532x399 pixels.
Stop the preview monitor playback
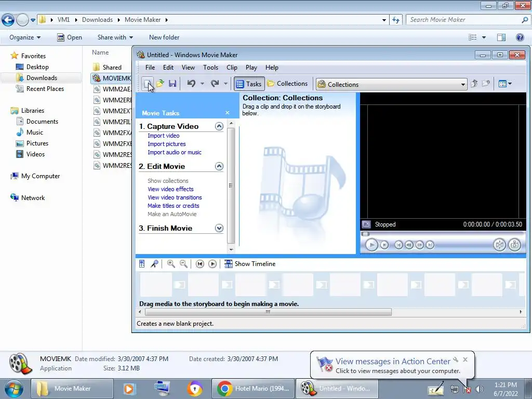coord(384,245)
